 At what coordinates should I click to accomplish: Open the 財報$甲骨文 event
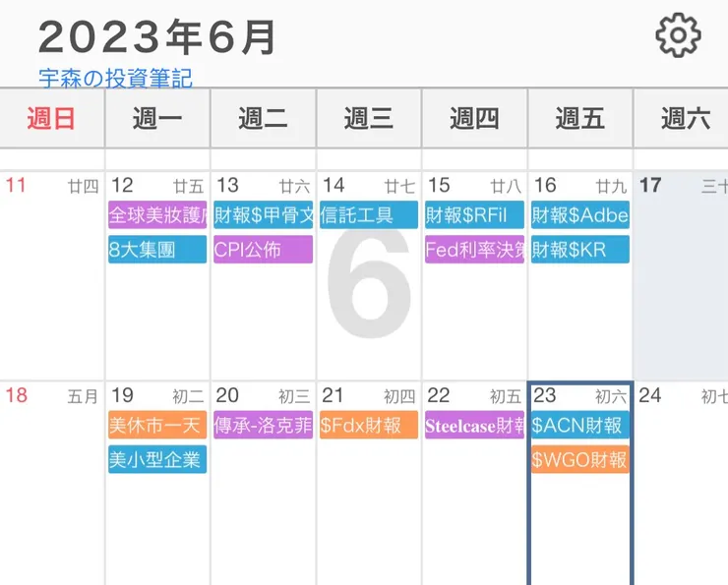click(264, 214)
